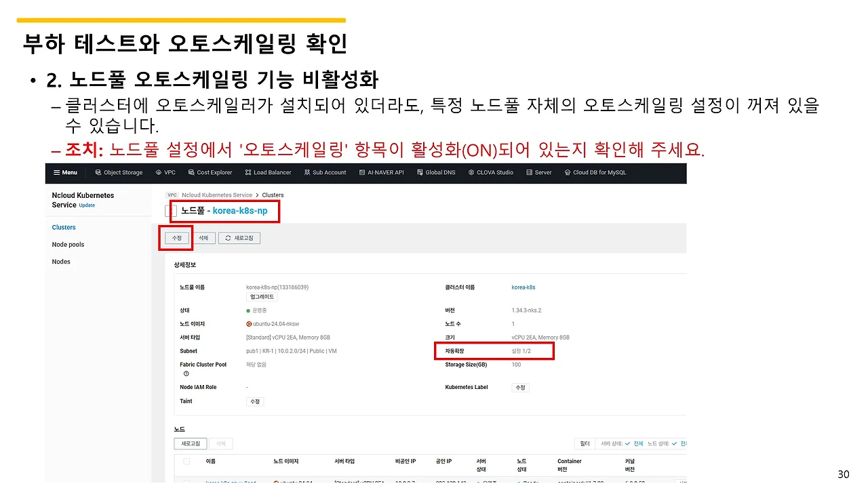Click Clusters in the breadcrumb path
Image resolution: width=868 pixels, height=488 pixels.
(x=273, y=195)
